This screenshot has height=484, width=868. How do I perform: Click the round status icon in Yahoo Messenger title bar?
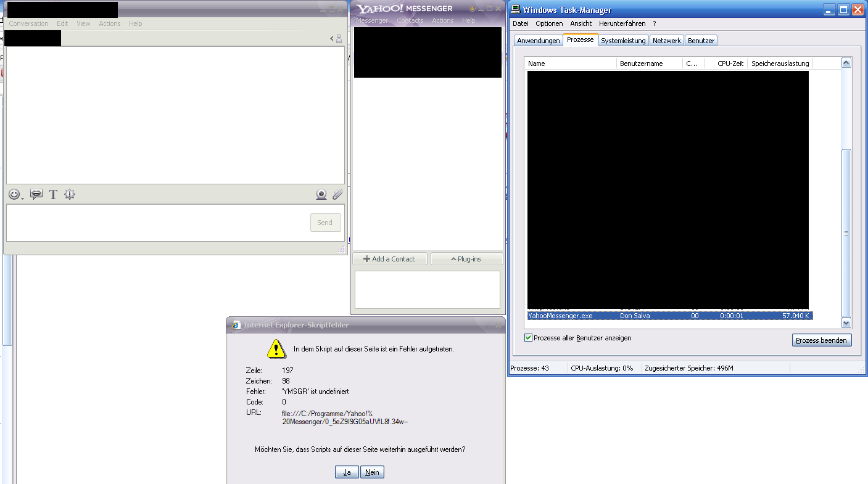(473, 9)
